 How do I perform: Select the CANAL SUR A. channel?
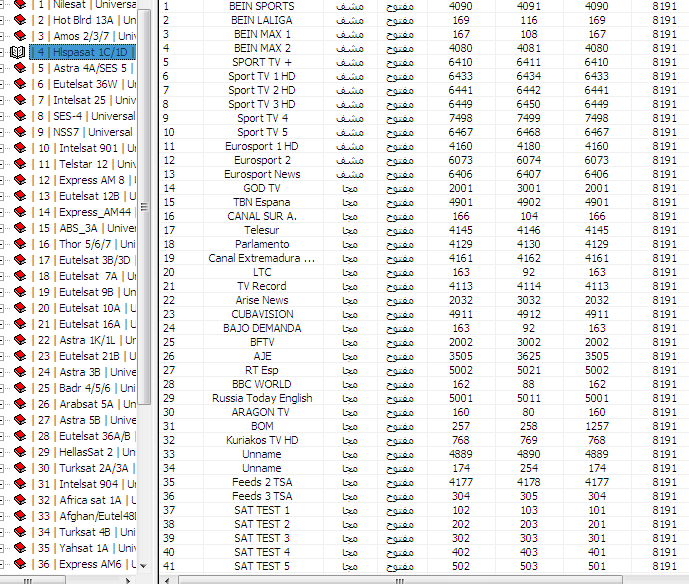coord(262,216)
